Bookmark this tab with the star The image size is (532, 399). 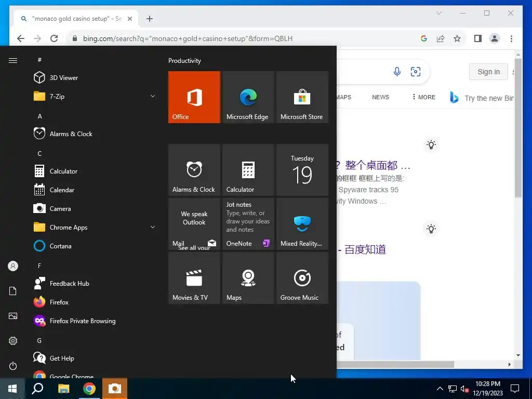tap(457, 38)
